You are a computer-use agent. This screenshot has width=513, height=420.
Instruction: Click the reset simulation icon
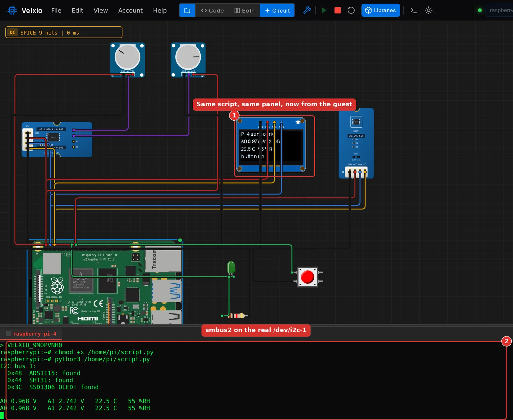(x=351, y=10)
